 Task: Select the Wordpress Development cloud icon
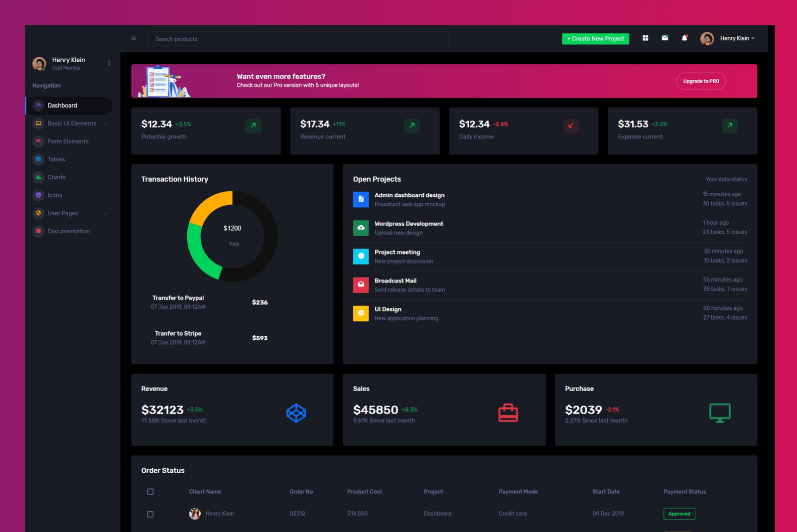361,228
